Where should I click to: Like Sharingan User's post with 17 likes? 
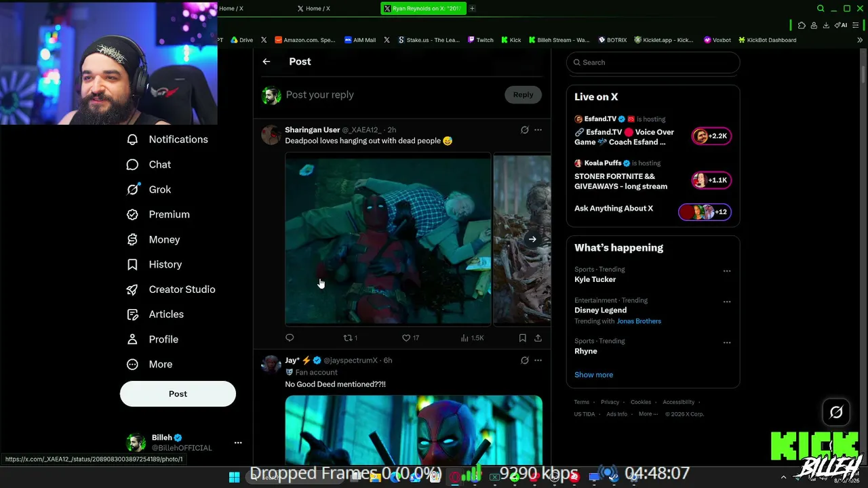click(x=410, y=338)
